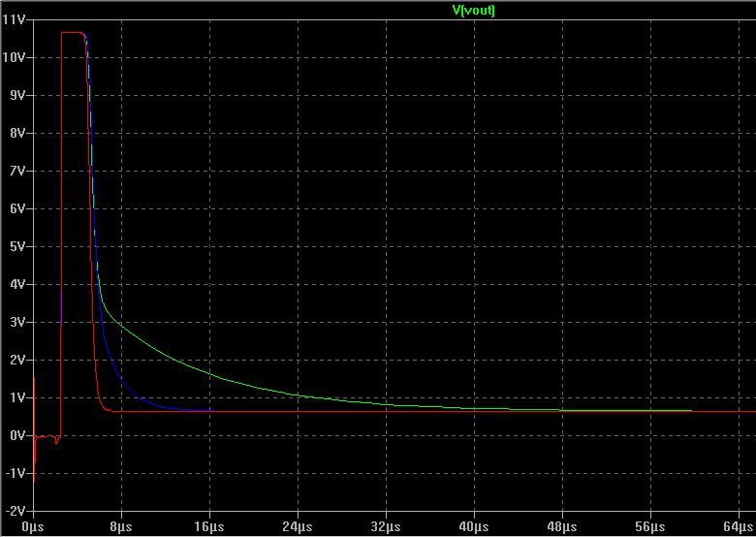Click the 24µs time axis label
Viewport: 756px width, 537px height.
pyautogui.click(x=298, y=526)
